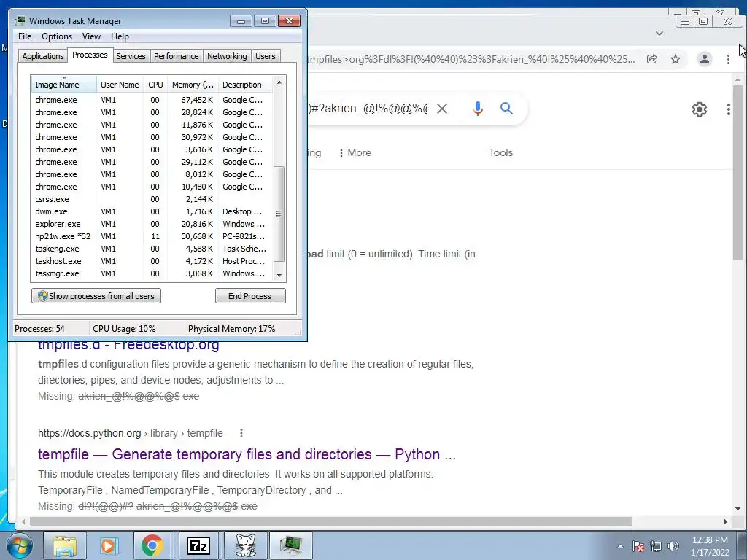Open network tray icon
The height and width of the screenshot is (560, 747).
(656, 546)
